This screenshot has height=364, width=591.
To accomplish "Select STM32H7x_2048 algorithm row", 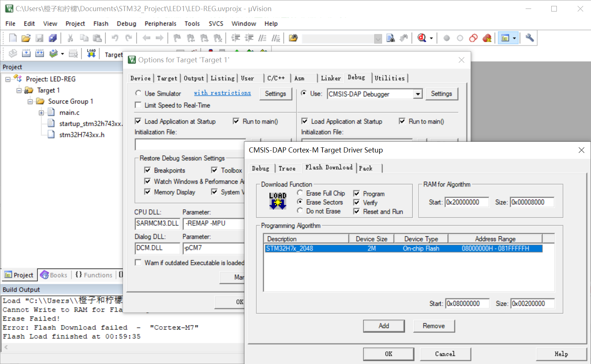I will click(403, 248).
